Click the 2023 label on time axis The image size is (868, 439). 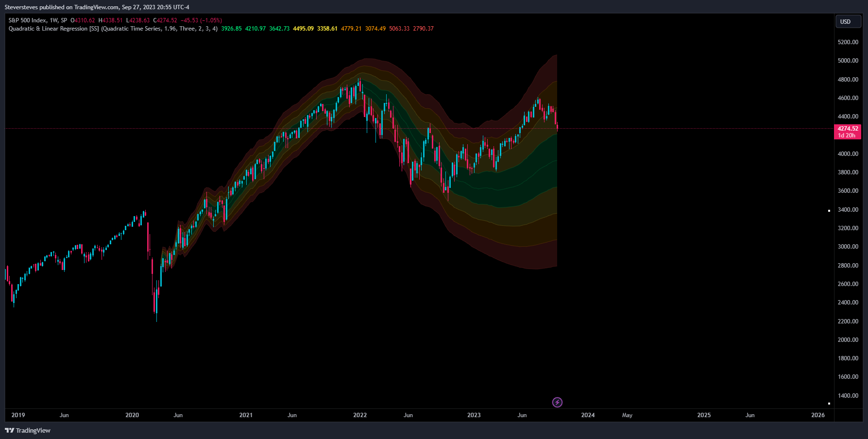(x=474, y=415)
